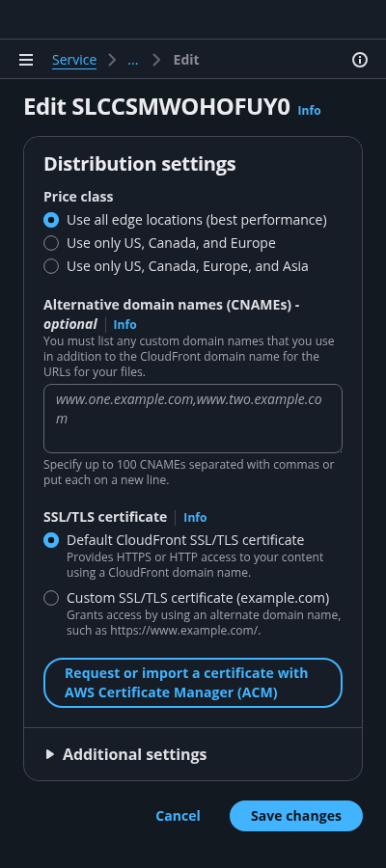Grab the CNAMEs textarea resize handle
This screenshot has height=868, width=386.
coord(339,449)
